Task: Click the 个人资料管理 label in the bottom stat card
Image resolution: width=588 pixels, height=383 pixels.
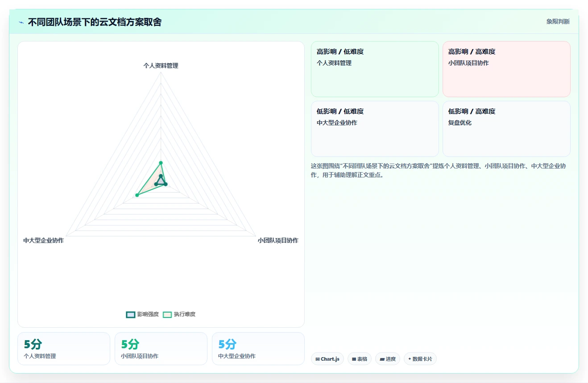Action: (x=40, y=356)
